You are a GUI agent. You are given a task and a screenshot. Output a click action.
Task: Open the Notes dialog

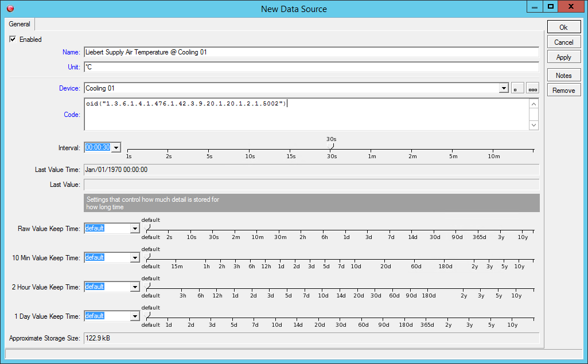pyautogui.click(x=563, y=75)
